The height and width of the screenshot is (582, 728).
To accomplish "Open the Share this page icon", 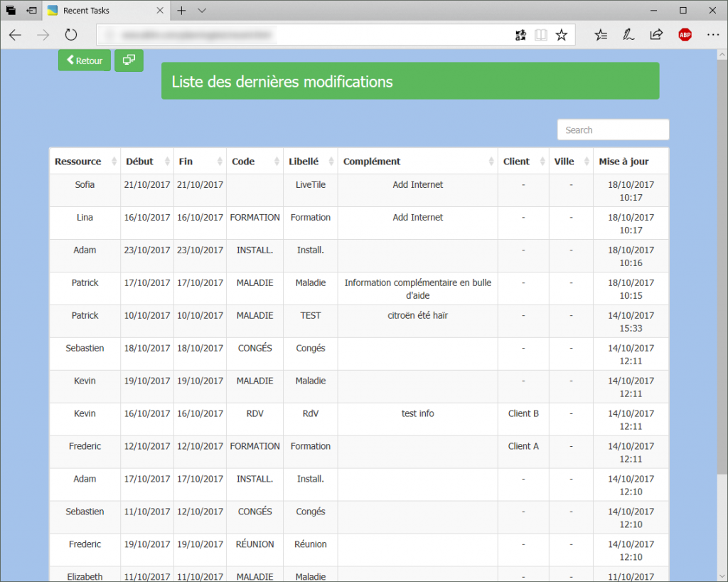I will (655, 34).
